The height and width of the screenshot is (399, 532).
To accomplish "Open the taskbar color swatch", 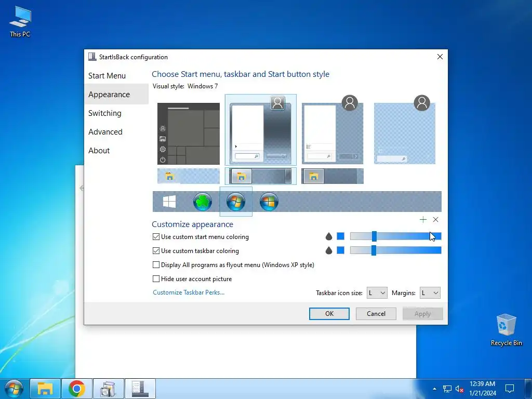I will (x=340, y=250).
